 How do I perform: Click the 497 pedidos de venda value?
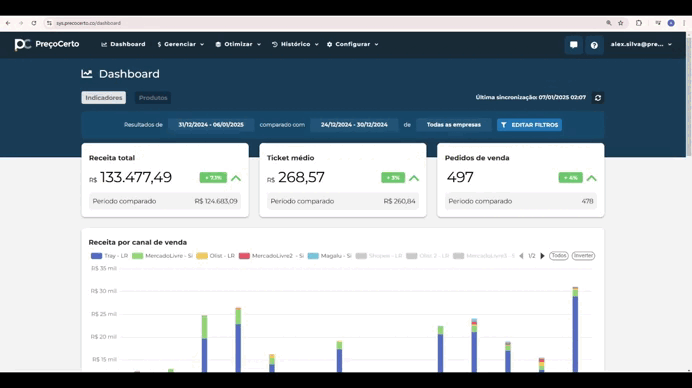tap(460, 177)
